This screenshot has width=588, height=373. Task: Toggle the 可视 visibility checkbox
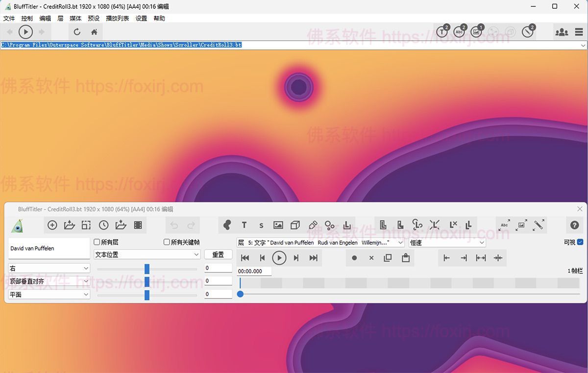[581, 242]
